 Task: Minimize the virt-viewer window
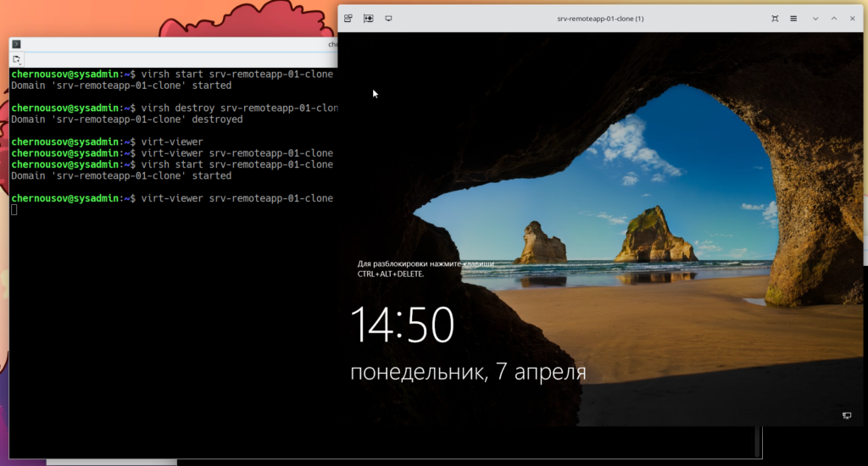pyautogui.click(x=815, y=18)
